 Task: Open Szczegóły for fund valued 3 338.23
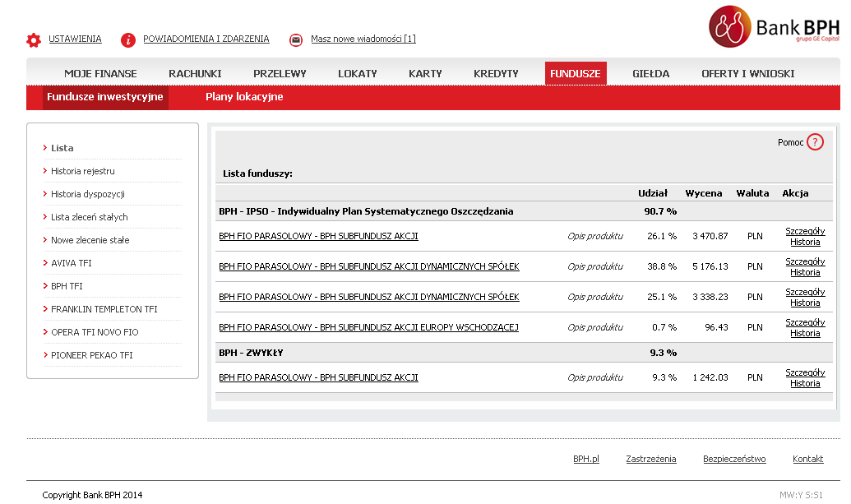click(x=805, y=292)
